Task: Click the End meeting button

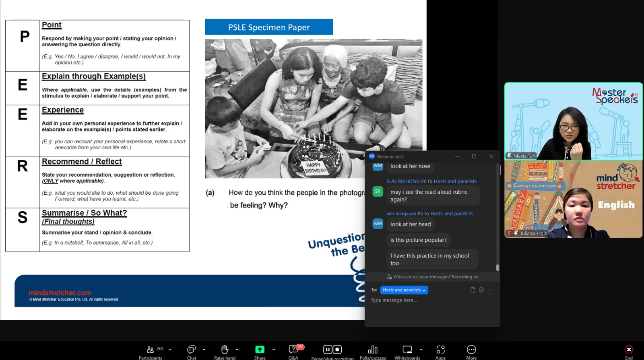Action: pyautogui.click(x=629, y=352)
